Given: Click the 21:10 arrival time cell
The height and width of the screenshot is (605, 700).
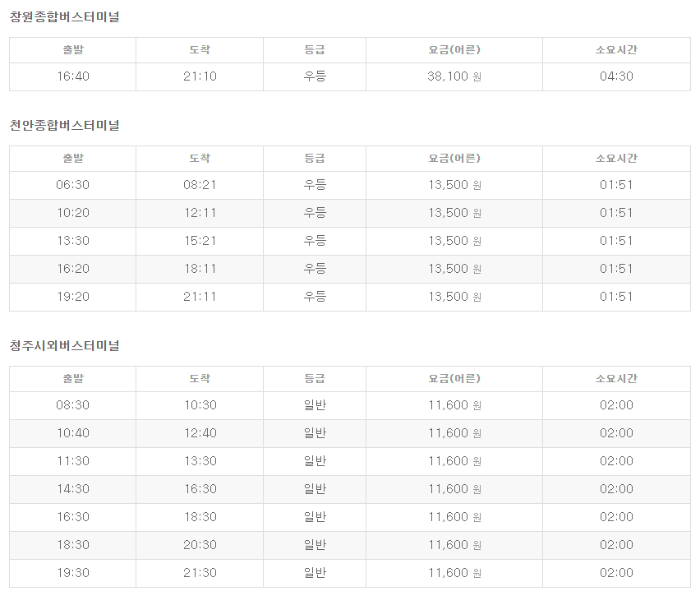Looking at the screenshot, I should click(200, 76).
